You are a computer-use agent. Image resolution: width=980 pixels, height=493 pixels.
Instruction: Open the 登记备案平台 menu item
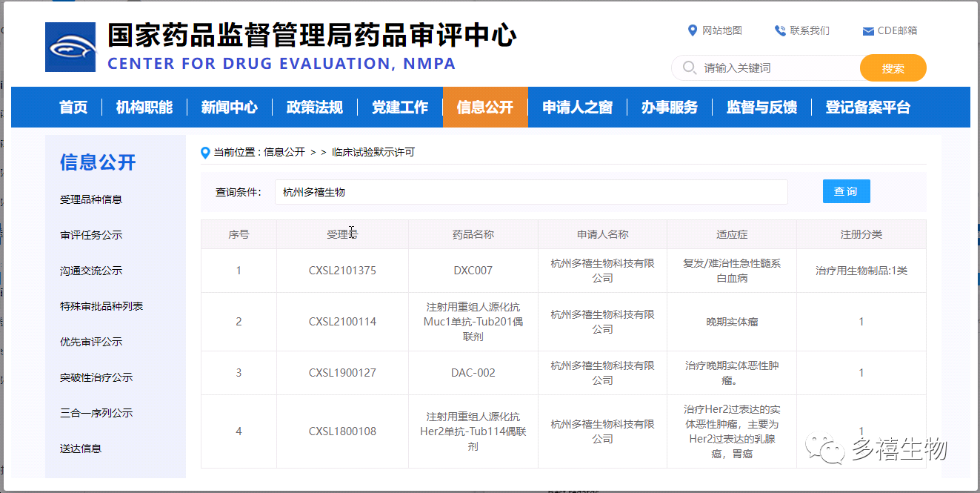click(867, 107)
